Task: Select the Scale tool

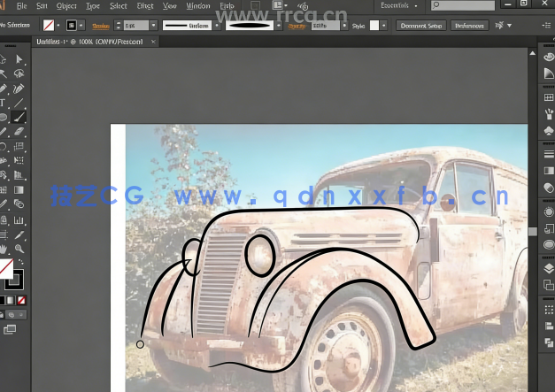Action: 19,147
